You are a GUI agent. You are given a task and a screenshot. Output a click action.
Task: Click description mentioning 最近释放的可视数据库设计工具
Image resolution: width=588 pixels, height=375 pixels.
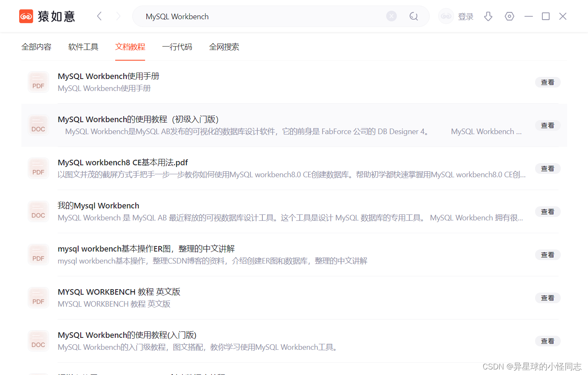(291, 218)
